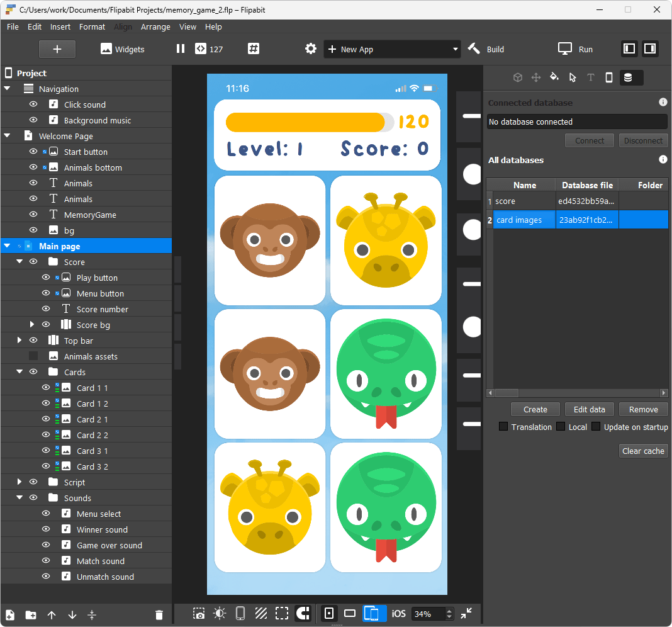
Task: Toggle visibility of Card 1 1
Action: pos(45,388)
